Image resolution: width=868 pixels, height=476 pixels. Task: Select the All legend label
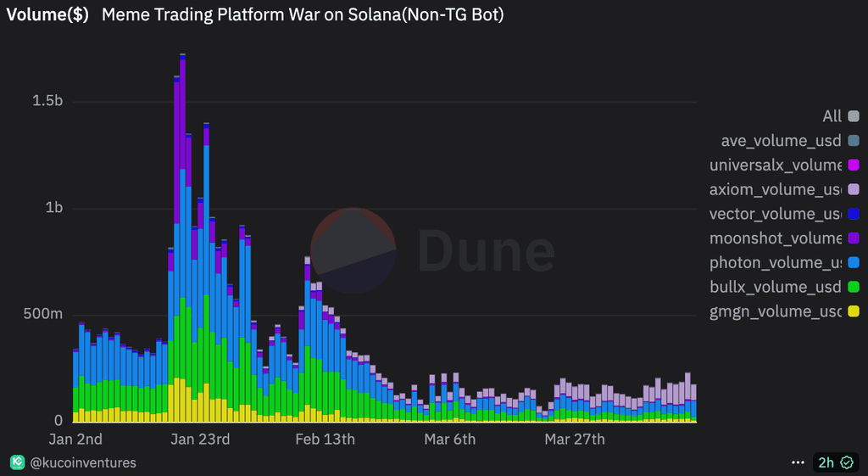832,116
